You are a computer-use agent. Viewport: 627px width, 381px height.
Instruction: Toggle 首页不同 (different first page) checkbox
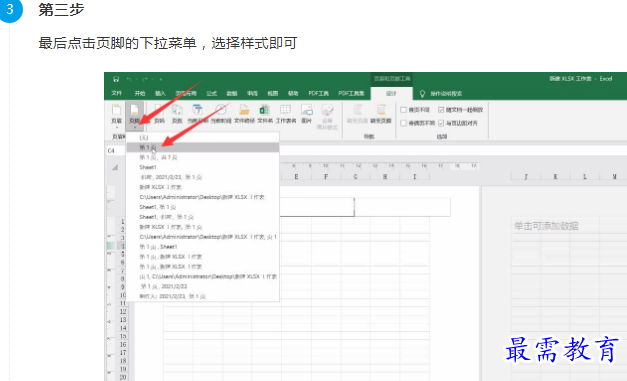403,110
